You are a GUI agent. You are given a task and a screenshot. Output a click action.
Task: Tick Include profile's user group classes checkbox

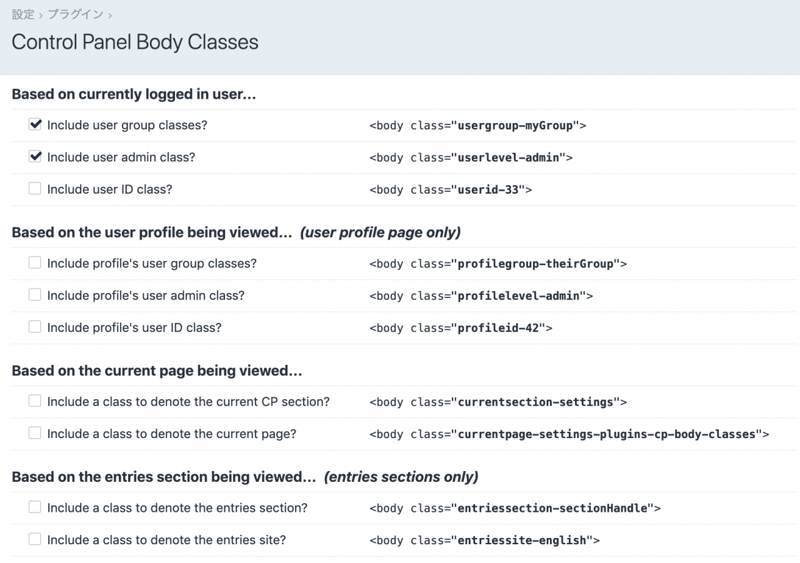click(x=36, y=263)
